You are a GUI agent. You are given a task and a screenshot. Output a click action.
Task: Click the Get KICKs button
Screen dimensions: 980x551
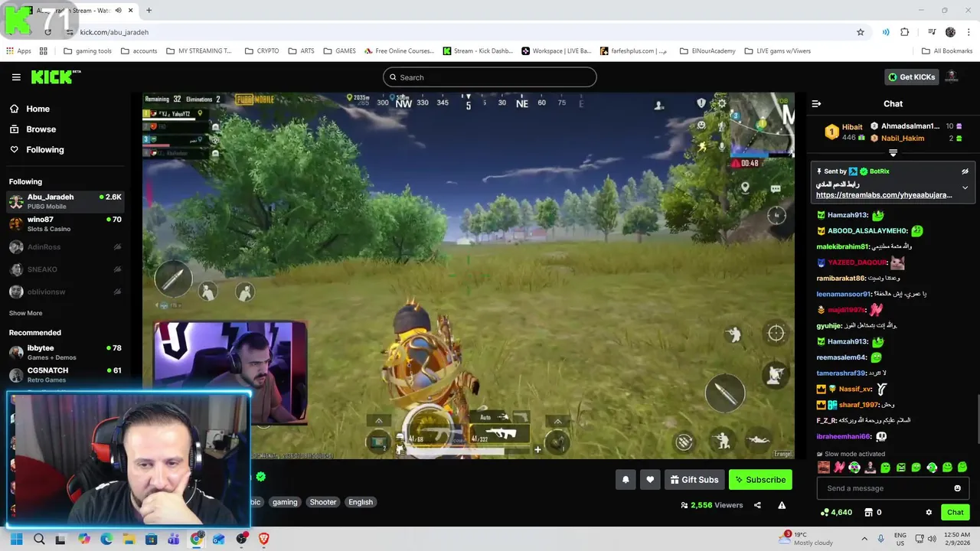911,77
